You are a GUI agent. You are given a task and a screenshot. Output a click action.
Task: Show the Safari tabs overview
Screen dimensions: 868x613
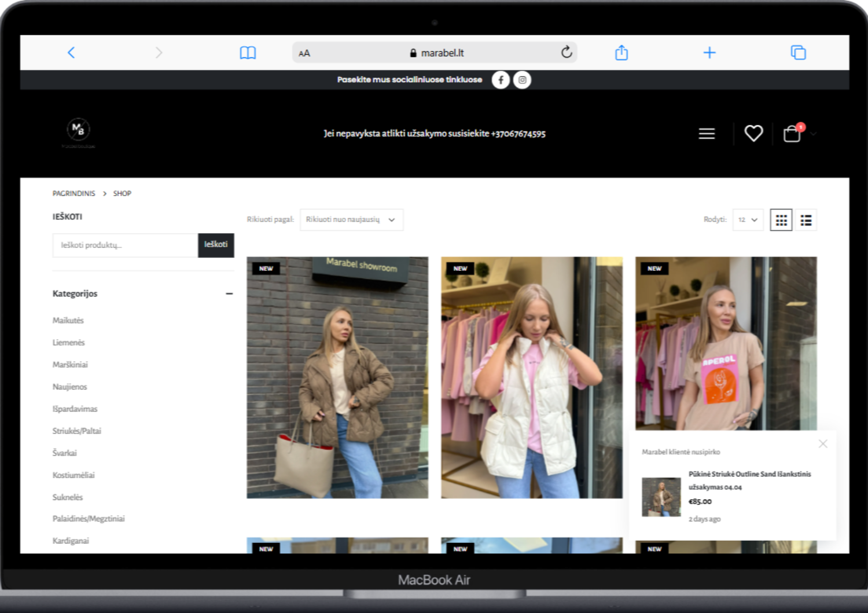click(x=798, y=53)
